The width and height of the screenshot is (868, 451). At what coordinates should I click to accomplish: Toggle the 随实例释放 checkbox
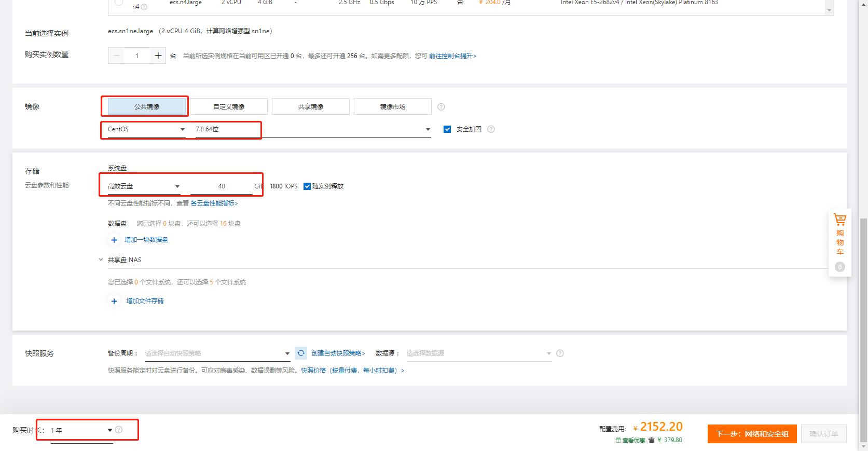307,186
